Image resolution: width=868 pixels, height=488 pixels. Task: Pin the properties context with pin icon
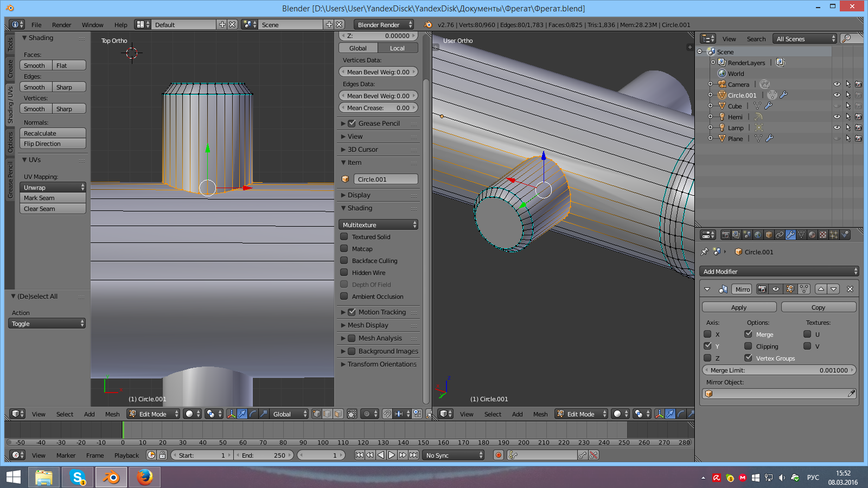click(705, 252)
